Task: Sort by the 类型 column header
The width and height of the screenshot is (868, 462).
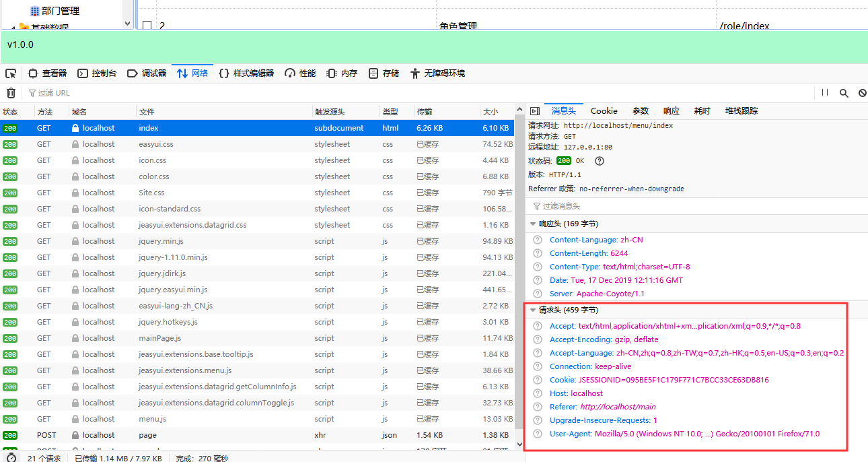Action: 396,112
